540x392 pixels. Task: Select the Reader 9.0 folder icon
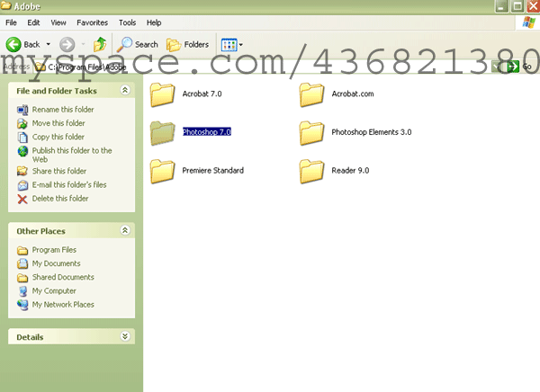[x=312, y=170]
